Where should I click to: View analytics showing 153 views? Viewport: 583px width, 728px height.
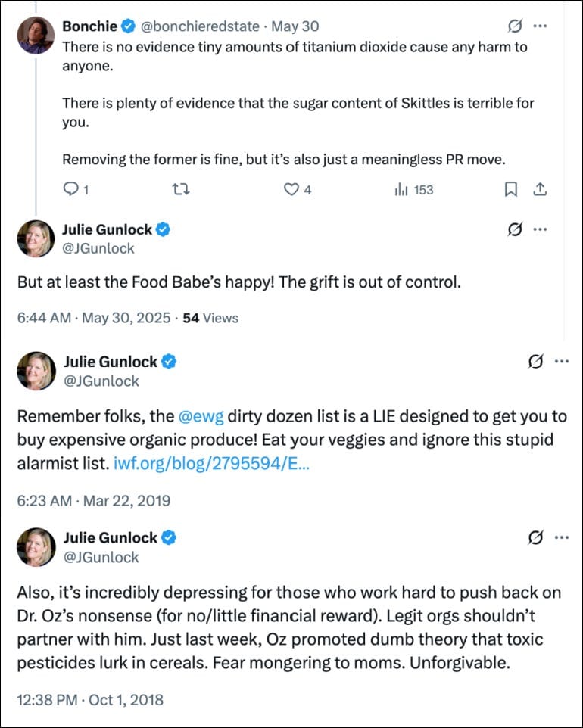pyautogui.click(x=413, y=189)
